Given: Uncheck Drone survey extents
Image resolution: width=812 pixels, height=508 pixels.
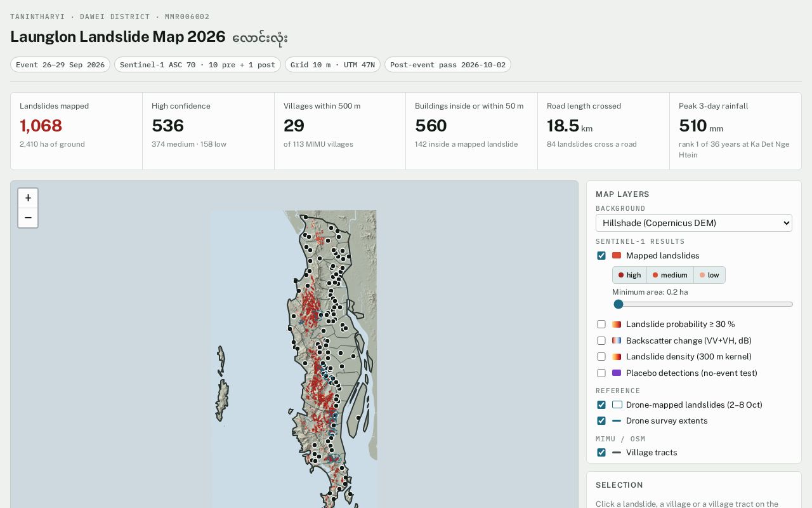Looking at the screenshot, I should click(x=601, y=421).
